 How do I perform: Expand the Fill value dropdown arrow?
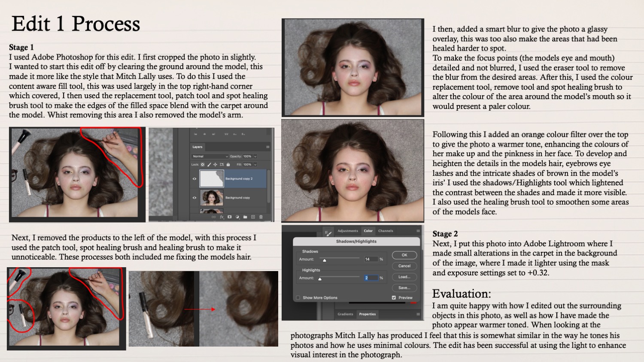tap(255, 165)
